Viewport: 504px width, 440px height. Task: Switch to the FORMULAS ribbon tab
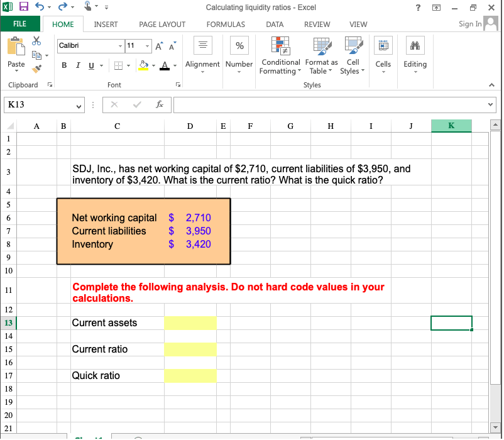226,25
